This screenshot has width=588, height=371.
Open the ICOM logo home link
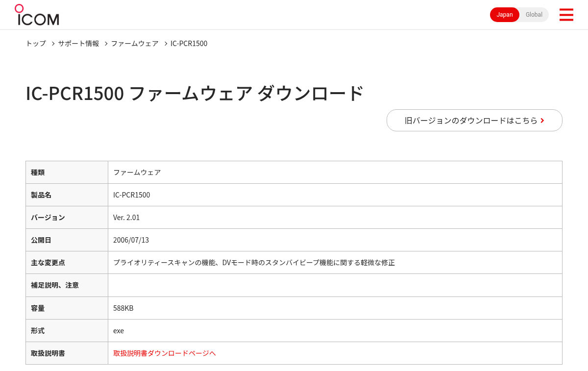[37, 15]
